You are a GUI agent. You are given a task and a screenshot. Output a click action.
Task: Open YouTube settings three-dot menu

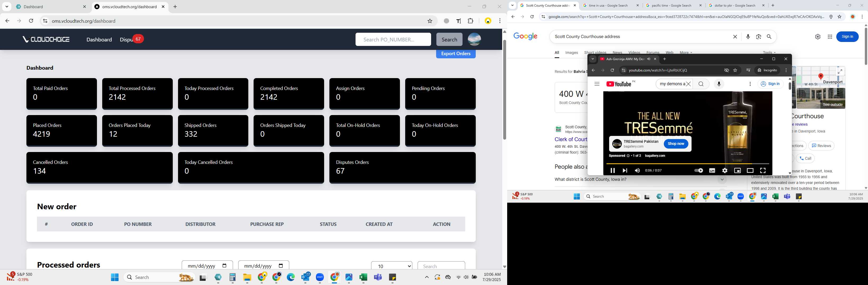(750, 84)
